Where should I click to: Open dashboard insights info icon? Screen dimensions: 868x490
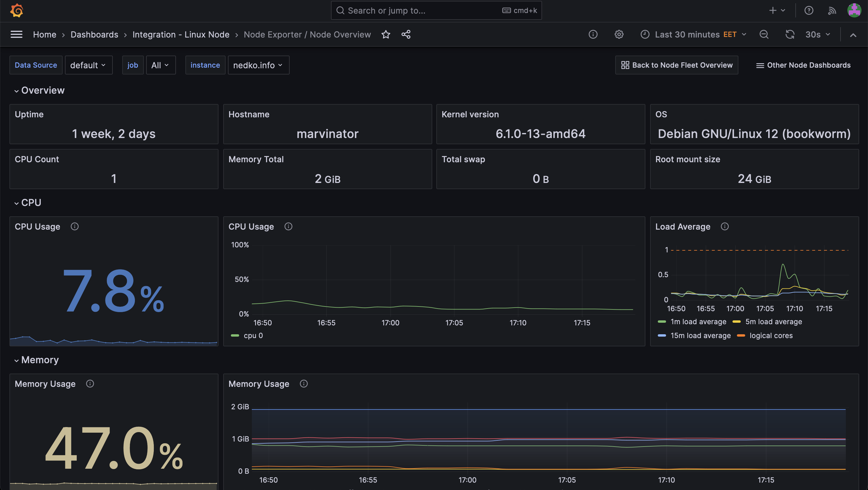pyautogui.click(x=593, y=34)
